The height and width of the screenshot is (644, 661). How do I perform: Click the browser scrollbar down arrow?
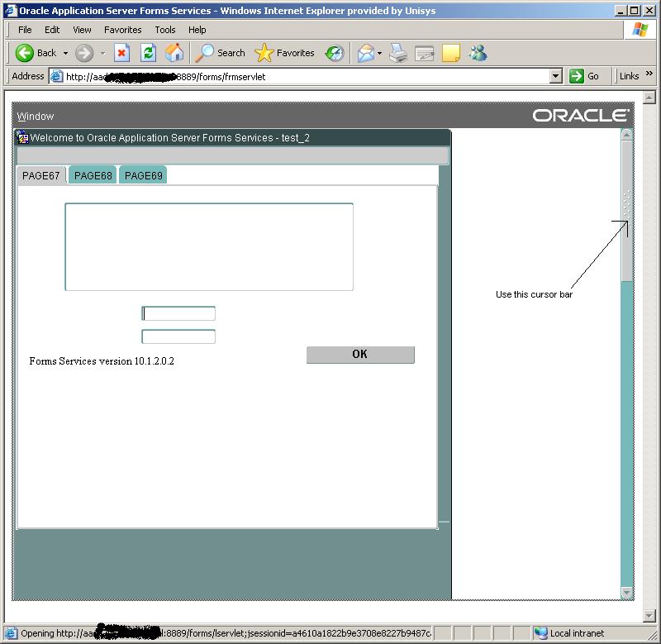point(649,616)
